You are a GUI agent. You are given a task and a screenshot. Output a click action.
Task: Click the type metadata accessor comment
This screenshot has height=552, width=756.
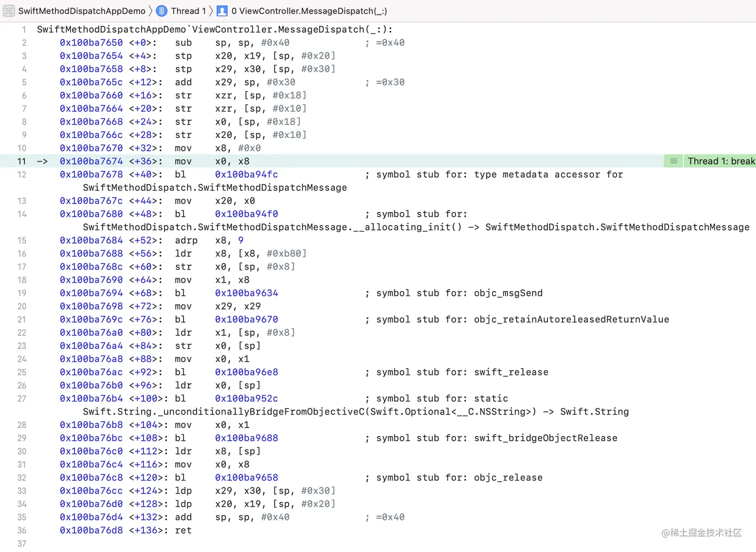tap(494, 174)
